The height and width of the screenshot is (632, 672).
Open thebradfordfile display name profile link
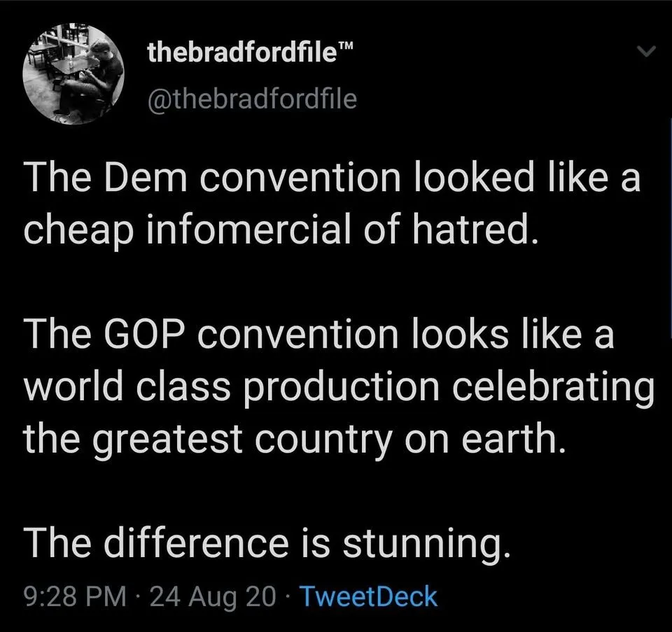tap(238, 54)
